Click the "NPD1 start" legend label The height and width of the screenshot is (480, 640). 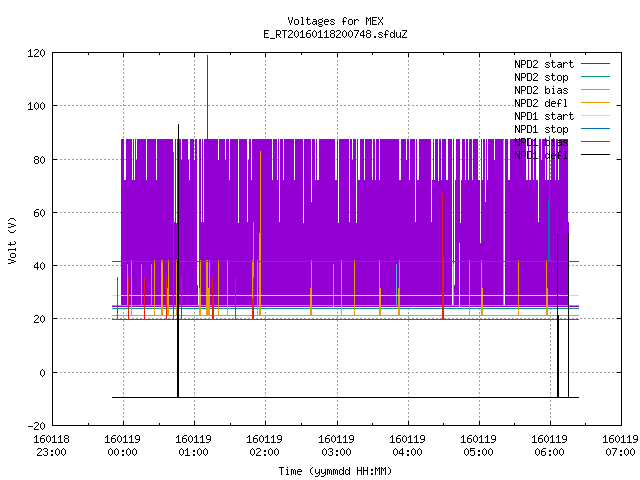click(x=544, y=116)
